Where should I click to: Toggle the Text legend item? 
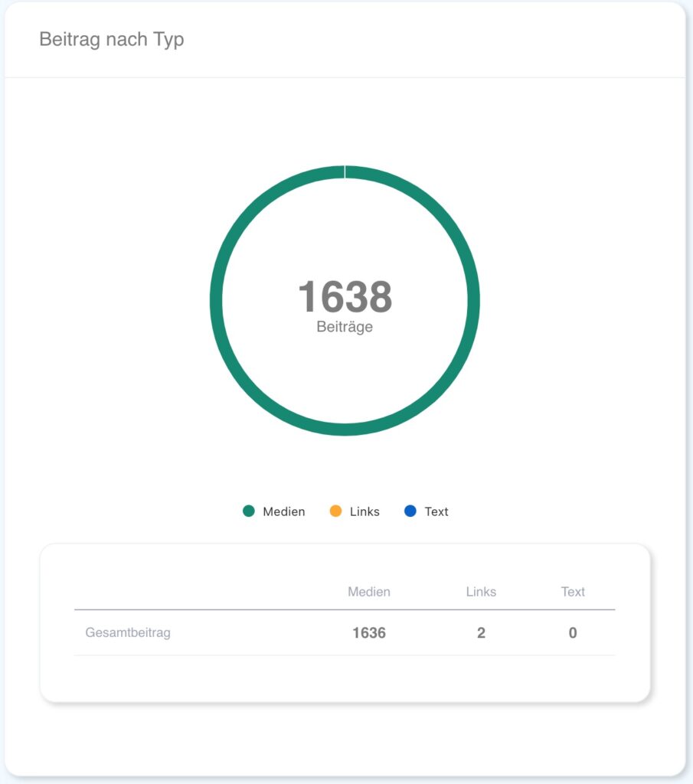tap(426, 511)
